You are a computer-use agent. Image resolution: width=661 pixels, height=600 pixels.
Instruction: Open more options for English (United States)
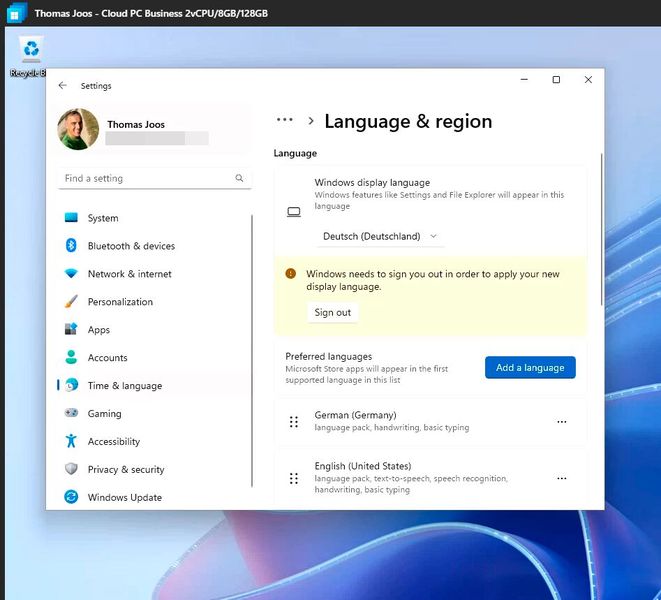pos(562,479)
